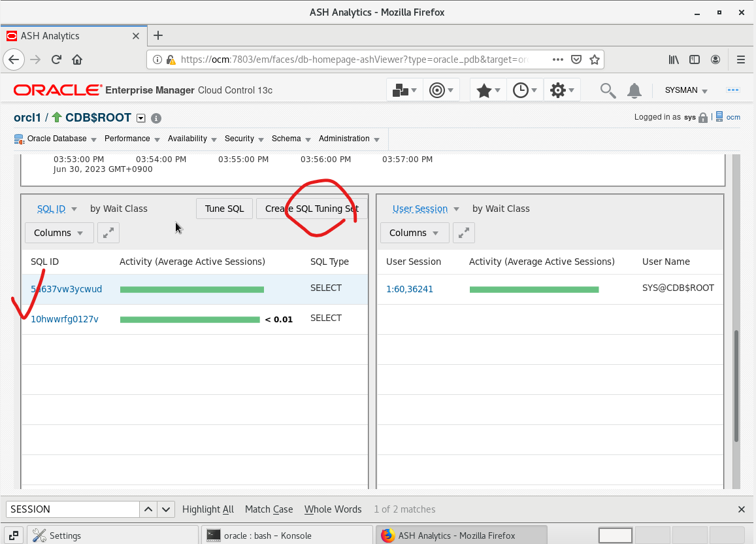Show site information icon in URL bar

157,59
